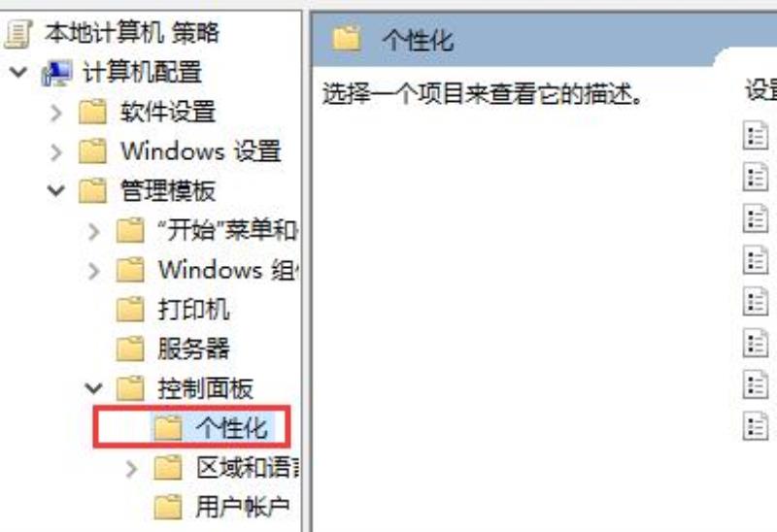
Task: Collapse the 控制面板 node
Action: coord(93,388)
